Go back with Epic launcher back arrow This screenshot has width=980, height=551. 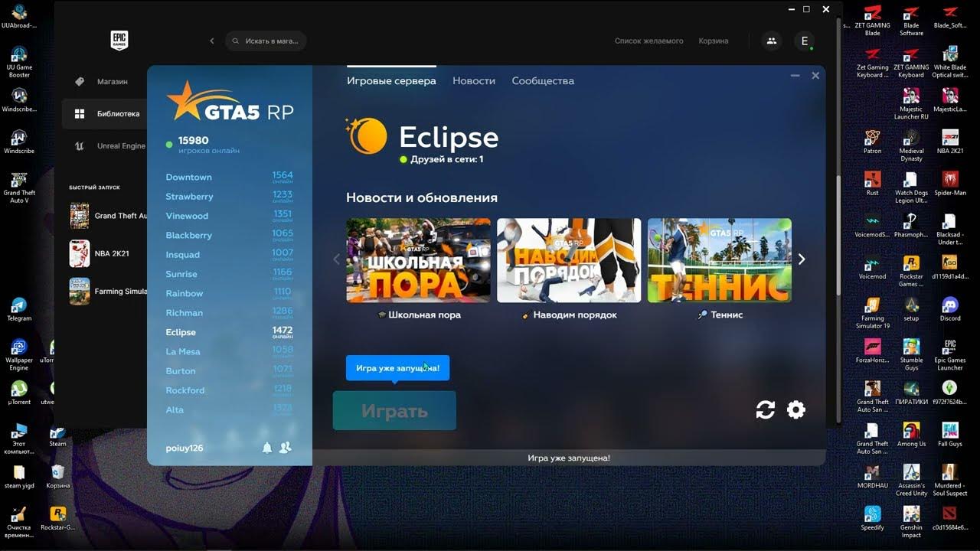[212, 41]
